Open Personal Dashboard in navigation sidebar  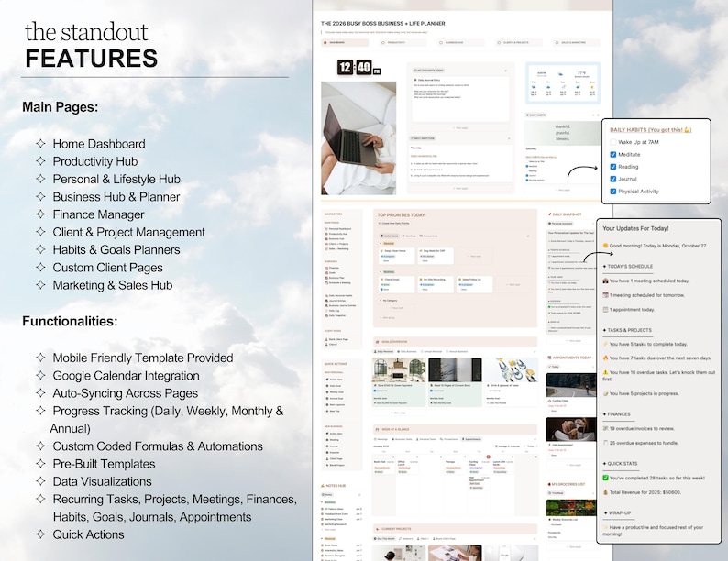click(339, 229)
